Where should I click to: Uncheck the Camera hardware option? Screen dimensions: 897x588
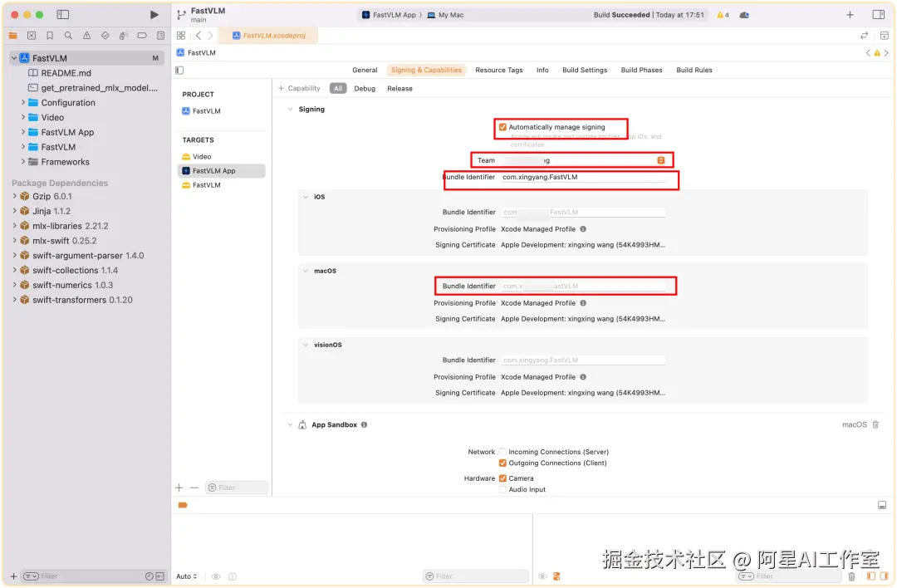(502, 478)
